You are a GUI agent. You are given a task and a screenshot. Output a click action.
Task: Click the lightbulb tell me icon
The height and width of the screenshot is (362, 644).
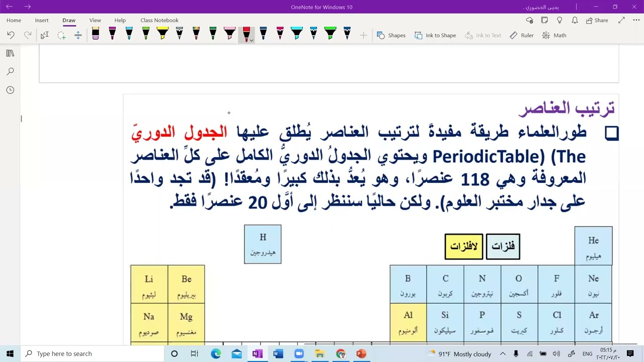point(559,20)
